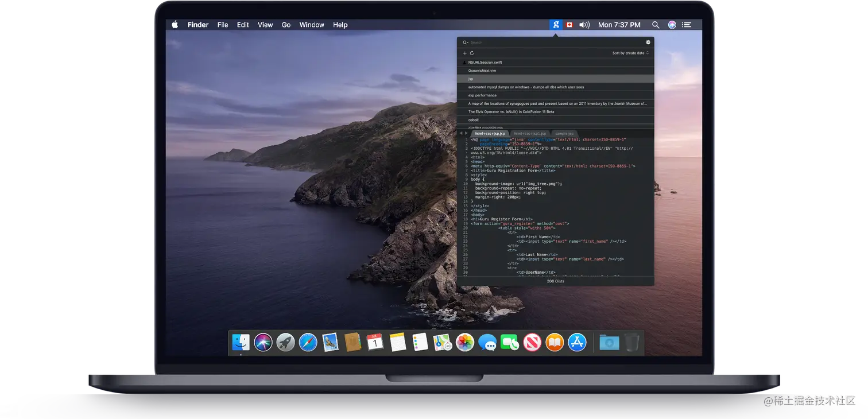Open News in the Dock
868x419 pixels.
tap(532, 343)
